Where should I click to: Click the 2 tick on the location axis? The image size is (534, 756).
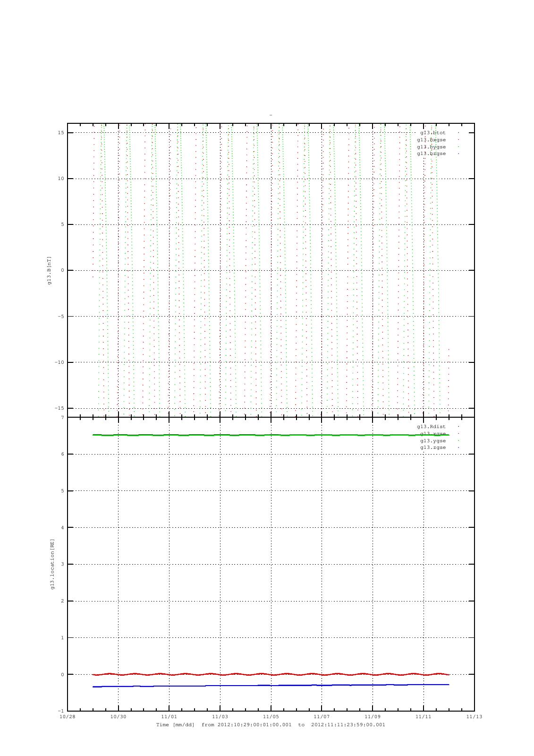tap(62, 601)
